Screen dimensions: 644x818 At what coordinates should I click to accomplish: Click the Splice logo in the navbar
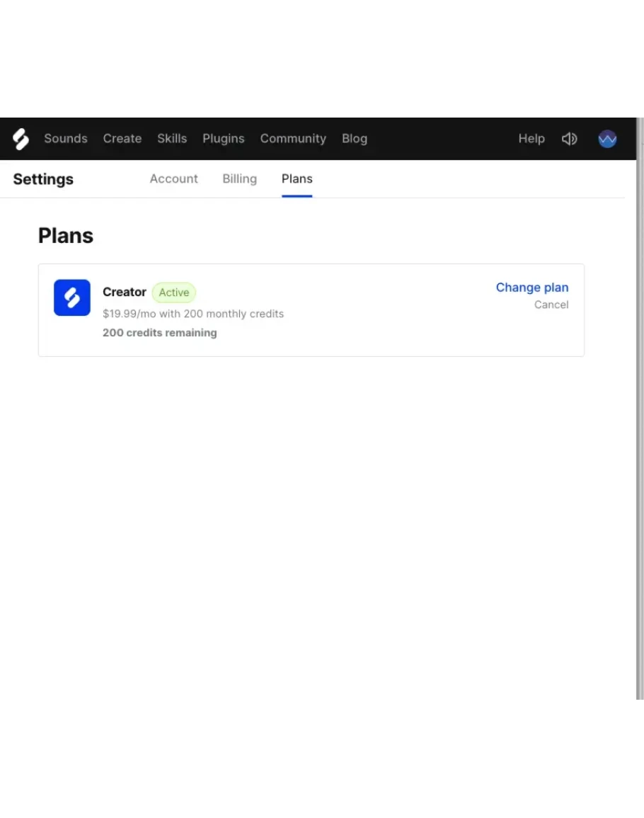point(21,139)
